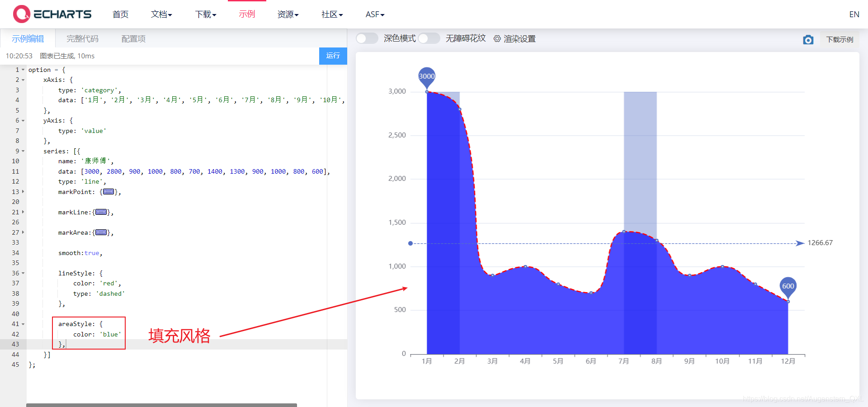Viewport: 868px width, 407px height.
Task: Click code line with color: 'blue'
Action: click(x=97, y=334)
